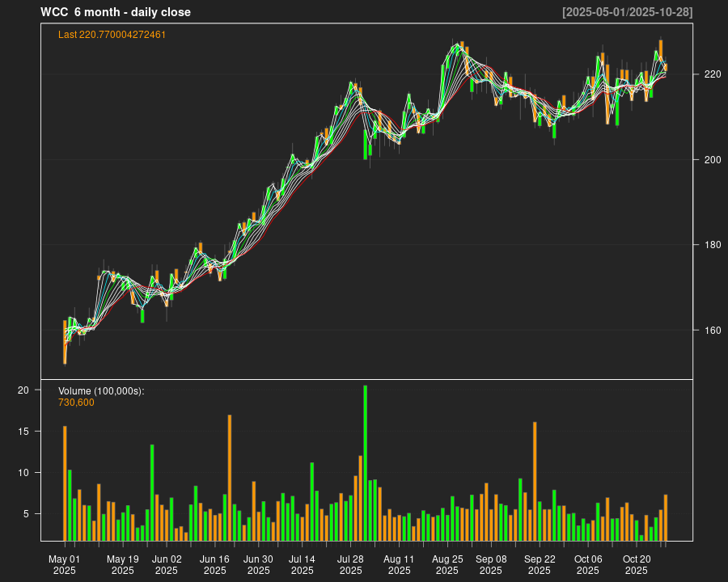Select the 'Oct 20 2025' date label
This screenshot has width=728, height=582.
pyautogui.click(x=637, y=564)
